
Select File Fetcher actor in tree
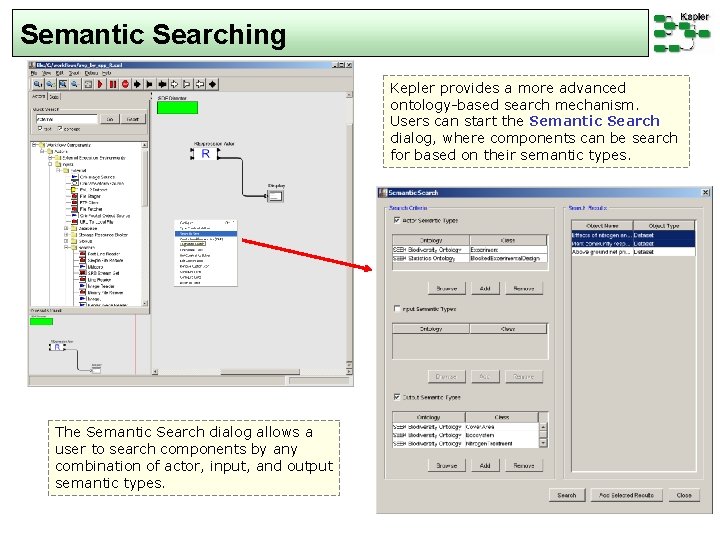click(87, 209)
